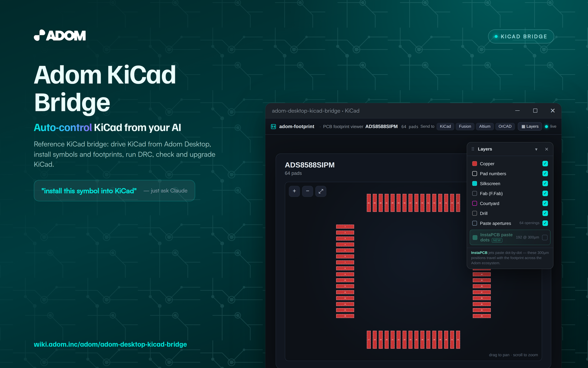Send footprint to KiCad
The width and height of the screenshot is (588, 368).
click(445, 127)
